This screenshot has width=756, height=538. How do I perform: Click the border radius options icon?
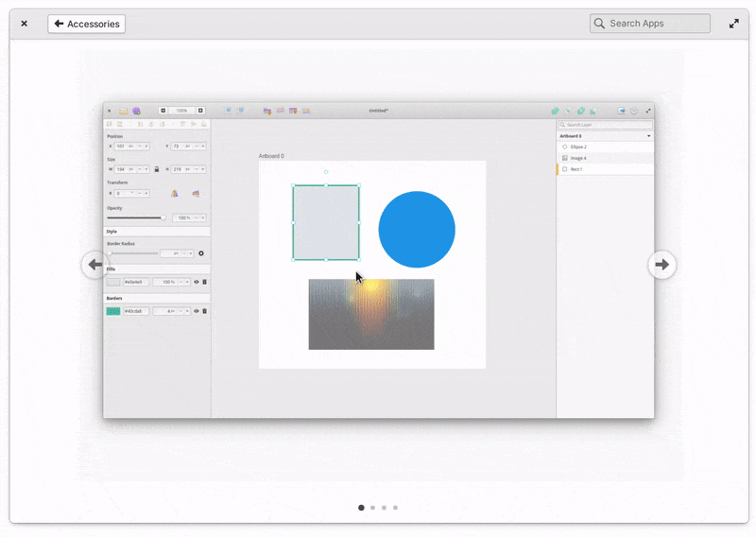[200, 253]
